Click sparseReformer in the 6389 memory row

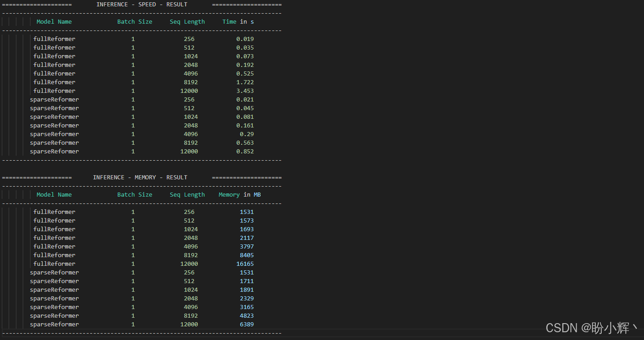55,325
